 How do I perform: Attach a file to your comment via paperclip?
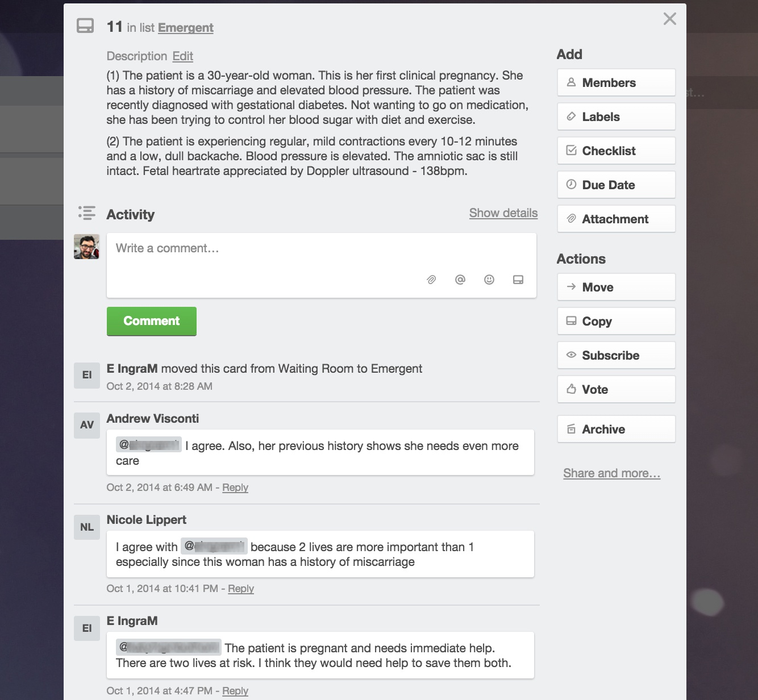(x=431, y=280)
